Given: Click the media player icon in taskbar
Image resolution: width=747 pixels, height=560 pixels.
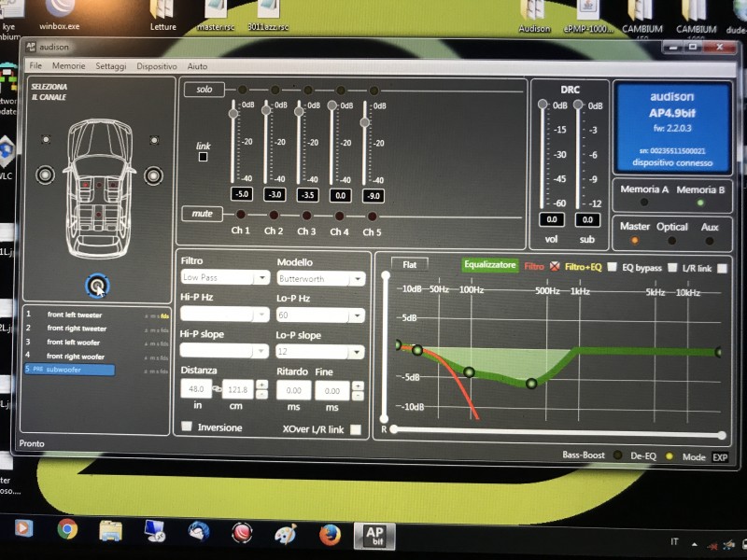Looking at the screenshot, I should pyautogui.click(x=24, y=527).
